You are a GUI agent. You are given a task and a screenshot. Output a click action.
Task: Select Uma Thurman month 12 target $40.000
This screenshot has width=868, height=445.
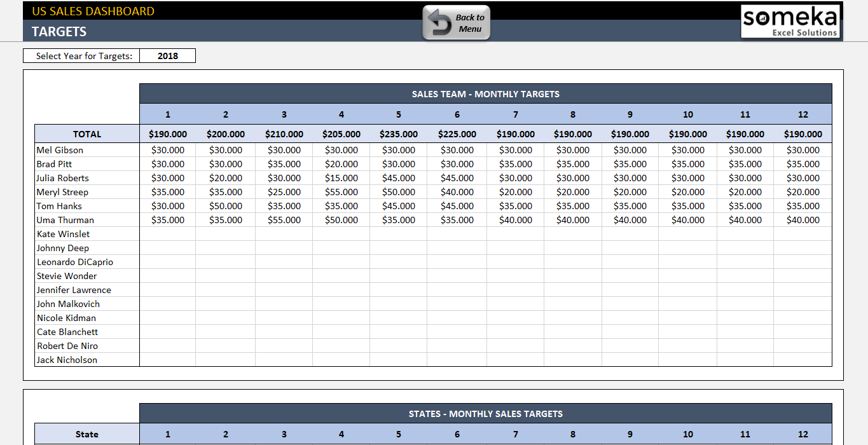click(803, 220)
